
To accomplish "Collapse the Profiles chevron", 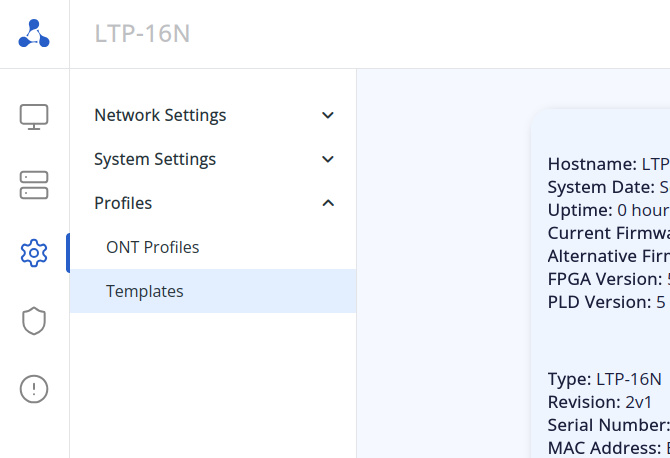I will [328, 203].
